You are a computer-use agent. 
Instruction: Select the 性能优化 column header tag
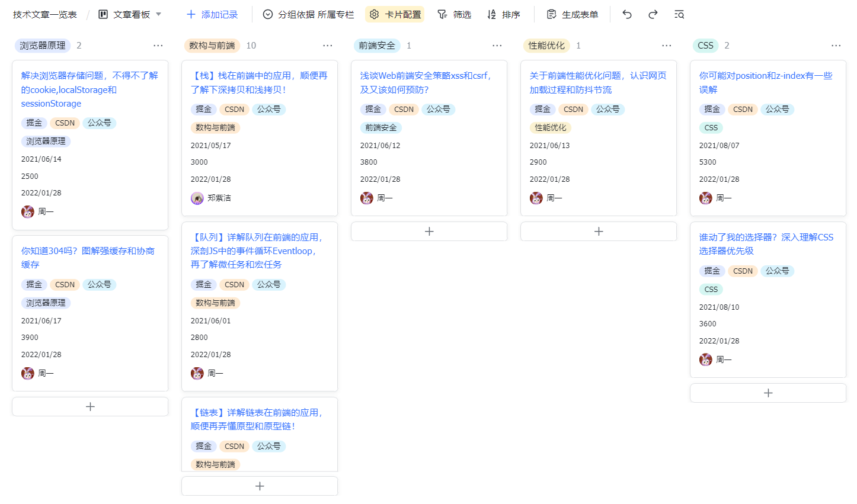[546, 46]
